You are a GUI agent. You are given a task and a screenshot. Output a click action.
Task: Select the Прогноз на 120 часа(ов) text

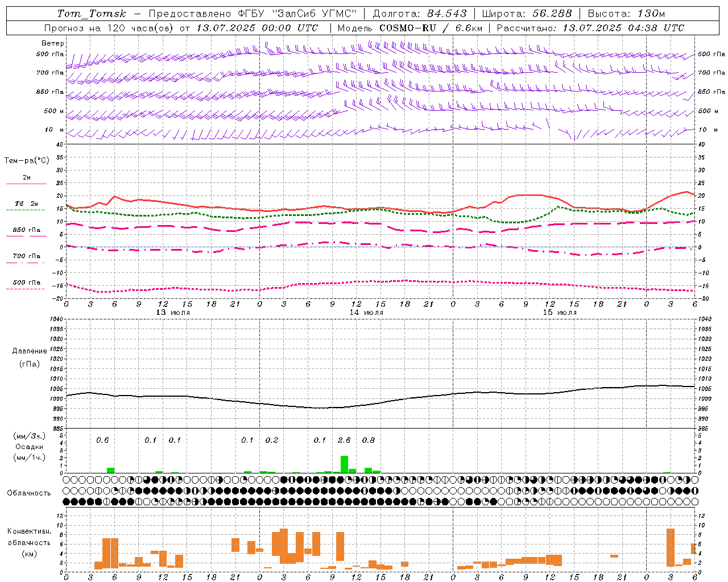(x=110, y=28)
